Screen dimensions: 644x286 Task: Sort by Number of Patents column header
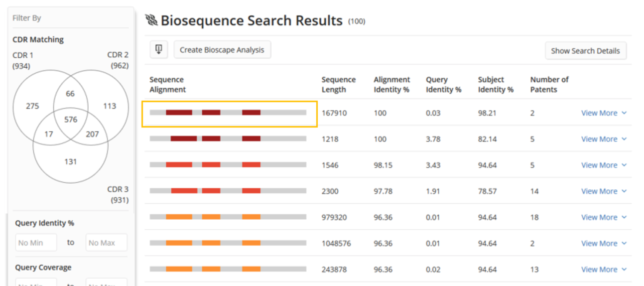[x=549, y=85]
